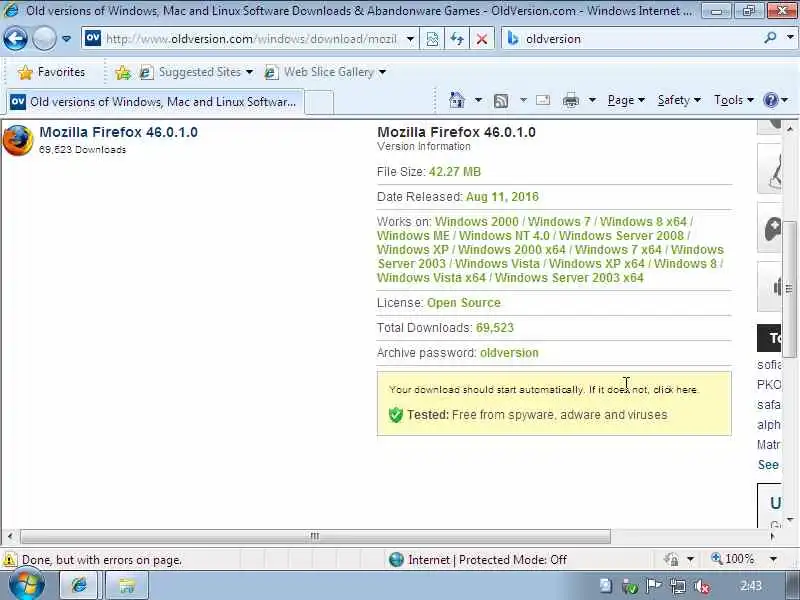Open the Safety menu
Viewport: 800px width, 600px height.
679,100
